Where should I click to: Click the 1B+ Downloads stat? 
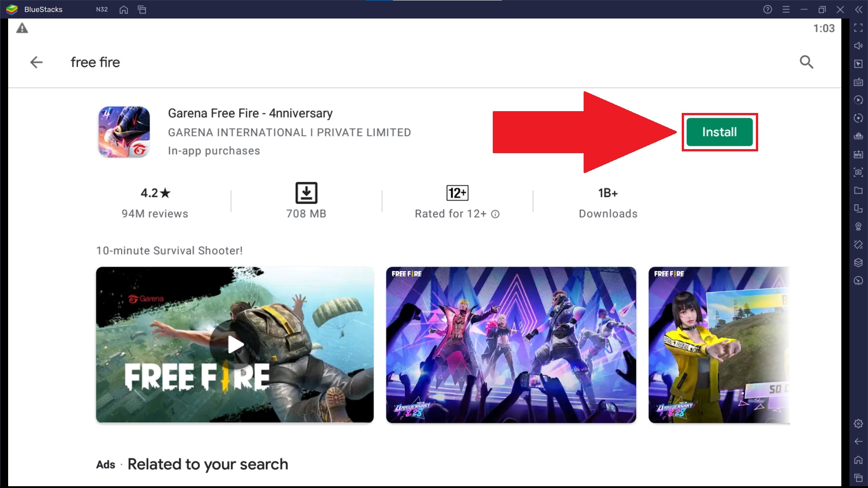pyautogui.click(x=608, y=202)
